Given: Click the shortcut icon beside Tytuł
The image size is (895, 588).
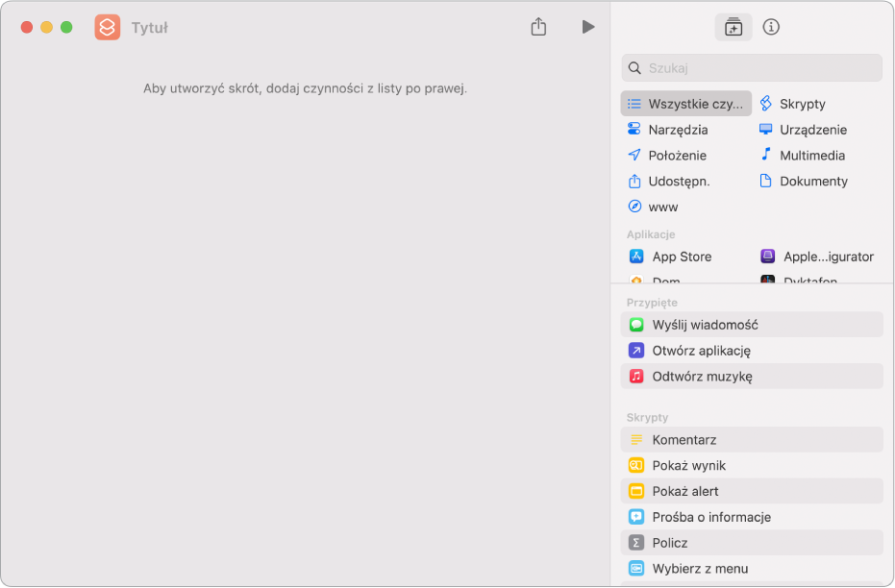Looking at the screenshot, I should [108, 27].
